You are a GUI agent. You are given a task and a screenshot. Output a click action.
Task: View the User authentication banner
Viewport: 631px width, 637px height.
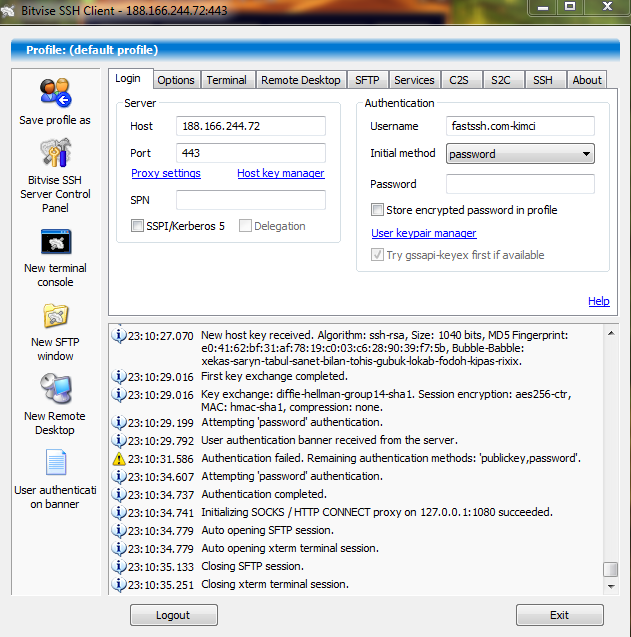(x=56, y=462)
